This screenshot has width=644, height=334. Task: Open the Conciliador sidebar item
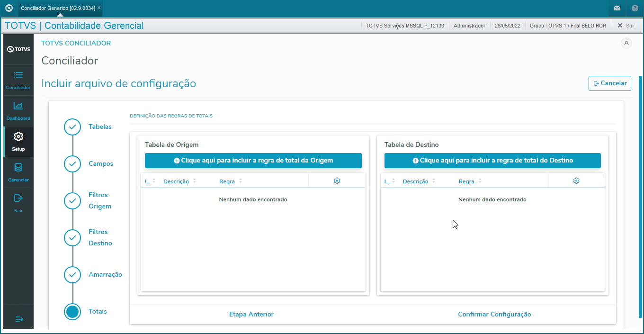point(18,80)
